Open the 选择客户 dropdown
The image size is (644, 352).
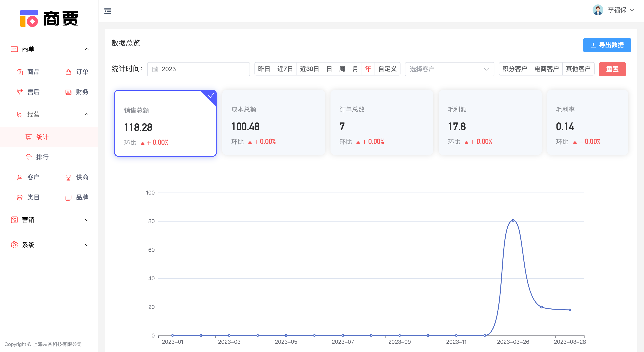[449, 69]
